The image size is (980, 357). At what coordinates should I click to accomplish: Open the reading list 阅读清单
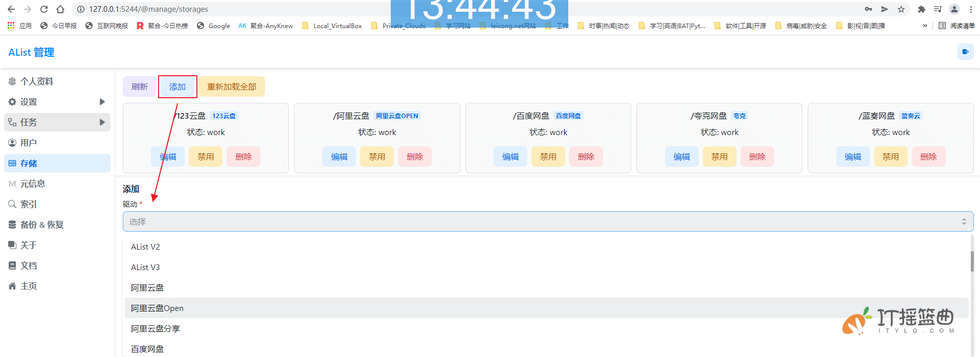956,26
